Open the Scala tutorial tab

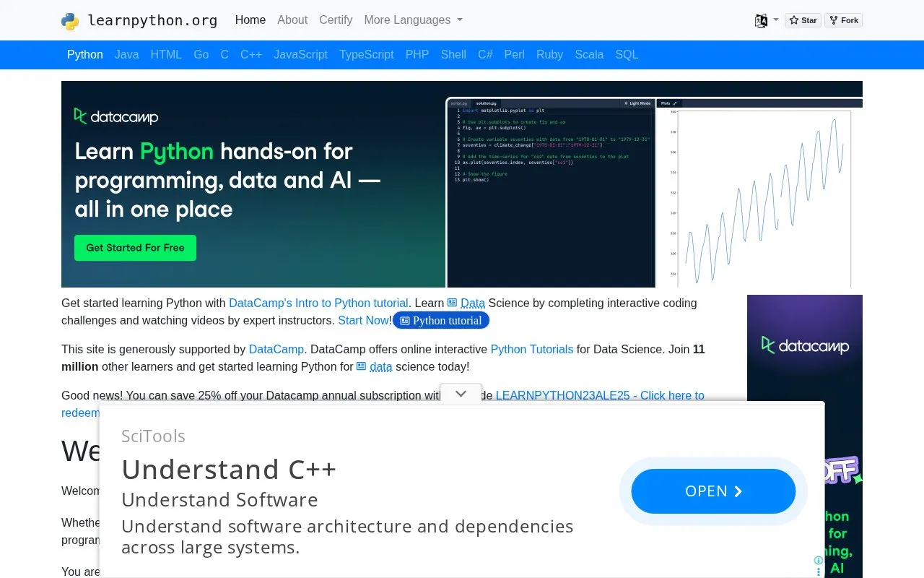coord(589,55)
